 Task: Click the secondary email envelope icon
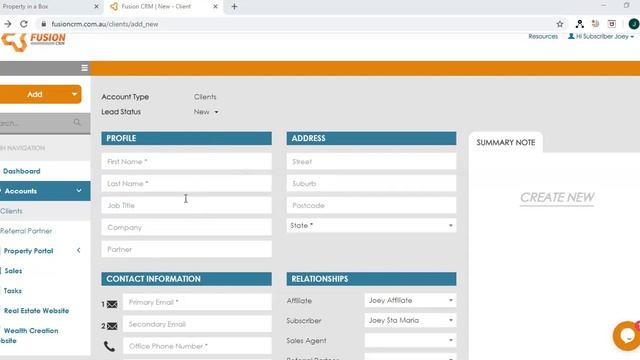(112, 326)
